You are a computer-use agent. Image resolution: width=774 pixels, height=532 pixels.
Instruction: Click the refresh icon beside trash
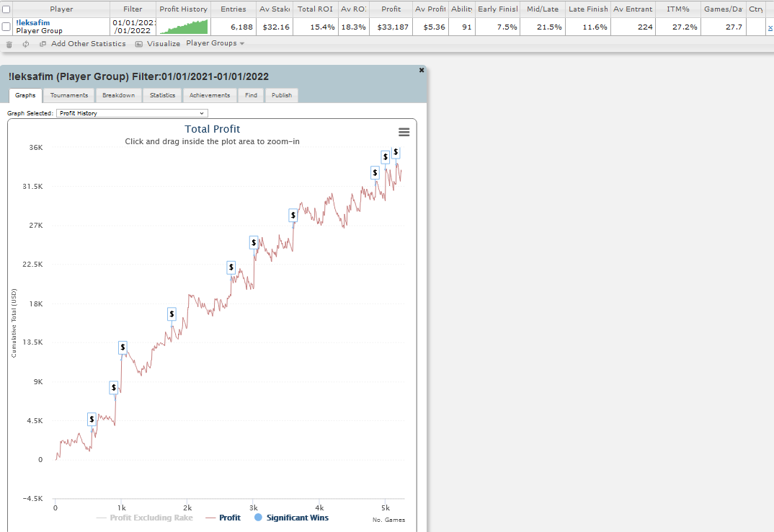(x=26, y=44)
